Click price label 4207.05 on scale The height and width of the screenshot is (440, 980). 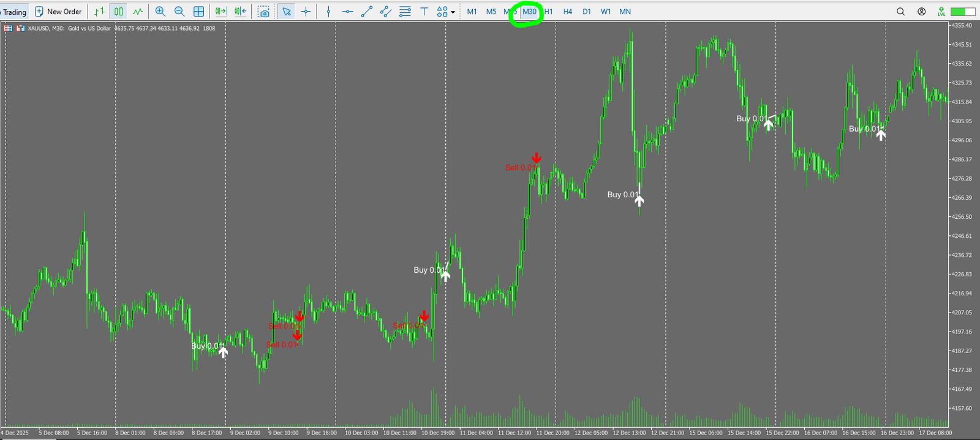pos(961,313)
